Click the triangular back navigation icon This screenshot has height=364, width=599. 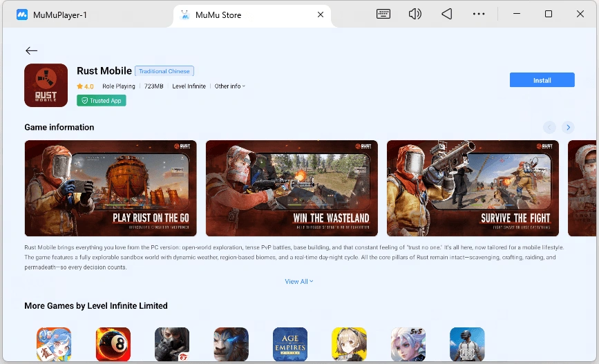446,14
